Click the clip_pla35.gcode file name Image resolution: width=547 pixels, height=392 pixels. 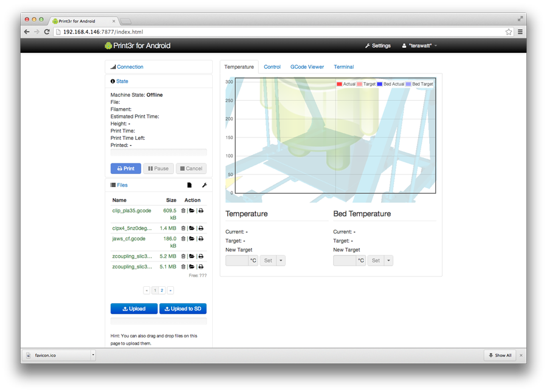click(x=131, y=211)
